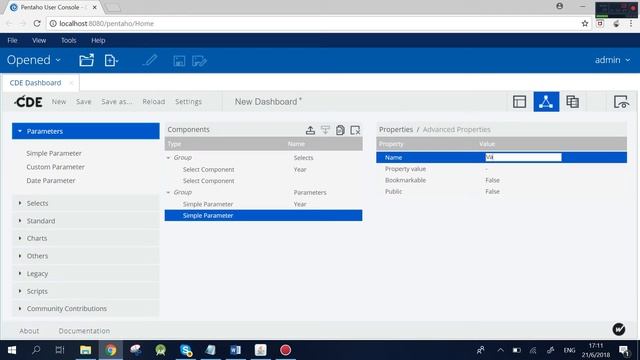640x360 pixels.
Task: Open the Help menu
Action: tap(98, 40)
